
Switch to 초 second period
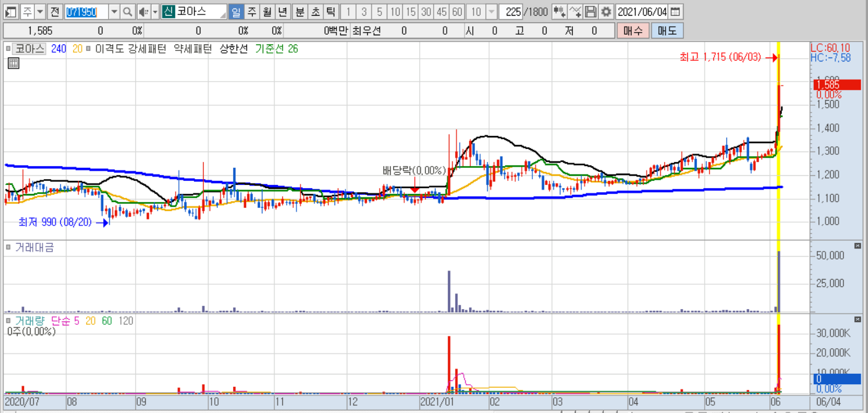(315, 12)
